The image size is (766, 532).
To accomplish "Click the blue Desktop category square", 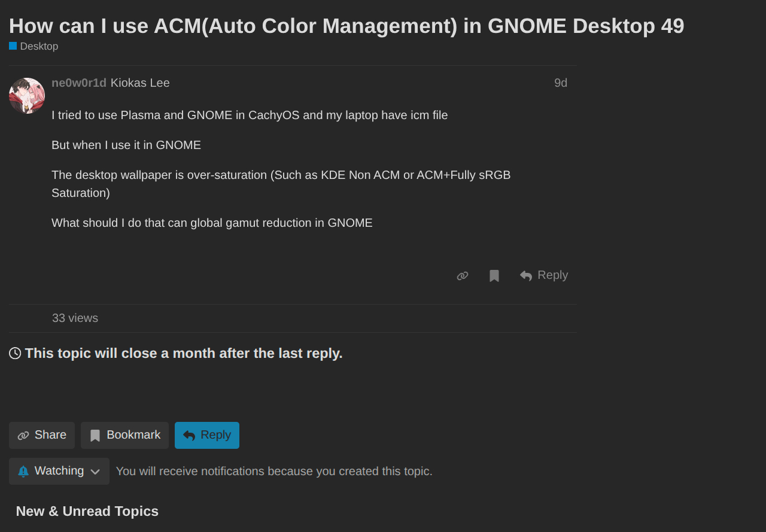I will point(13,46).
